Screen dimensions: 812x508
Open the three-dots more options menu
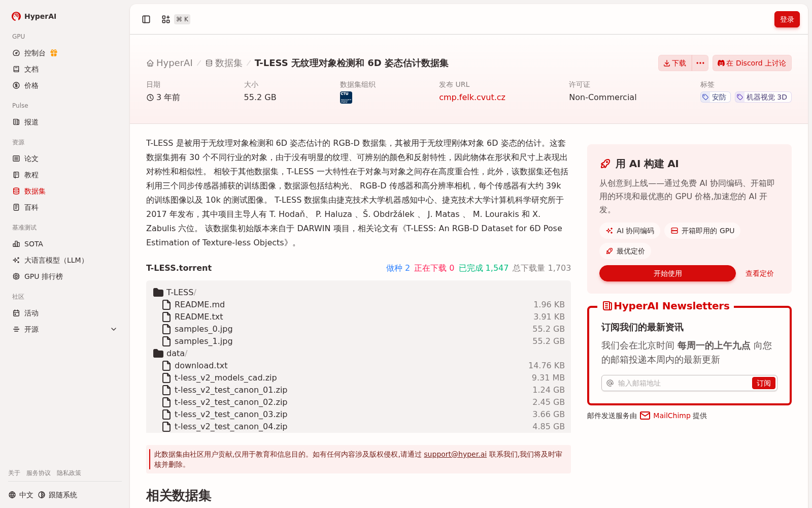[x=700, y=63]
